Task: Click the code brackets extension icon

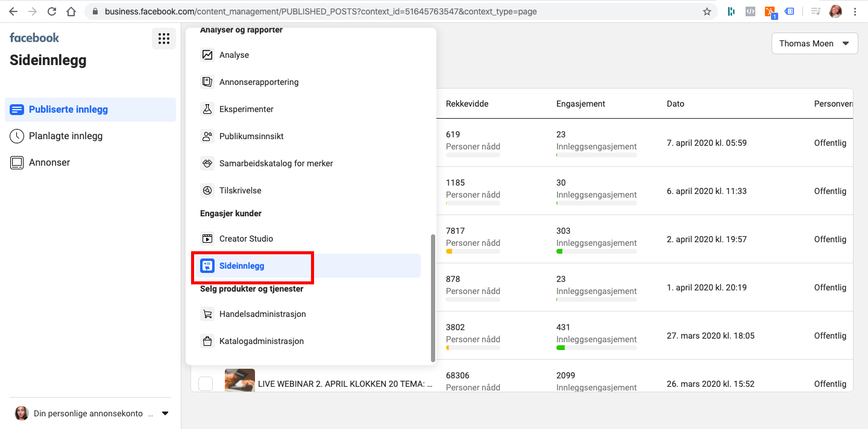Action: coord(750,11)
